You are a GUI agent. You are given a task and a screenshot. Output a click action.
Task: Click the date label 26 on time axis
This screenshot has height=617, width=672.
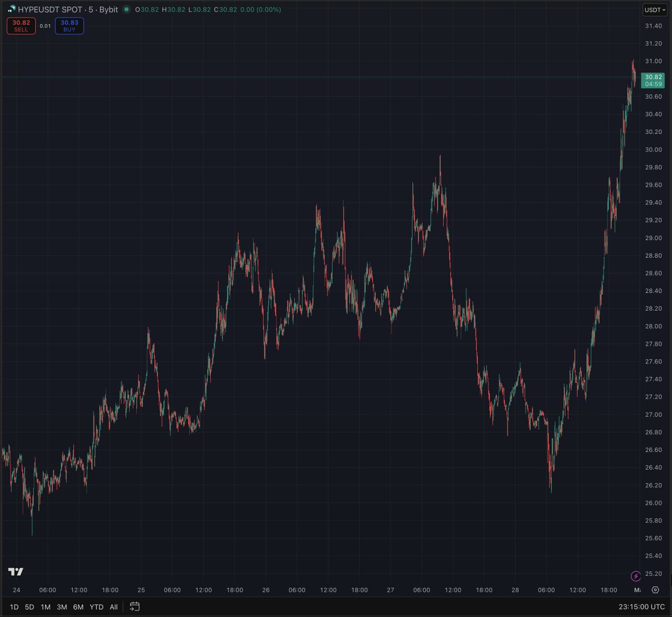(265, 590)
